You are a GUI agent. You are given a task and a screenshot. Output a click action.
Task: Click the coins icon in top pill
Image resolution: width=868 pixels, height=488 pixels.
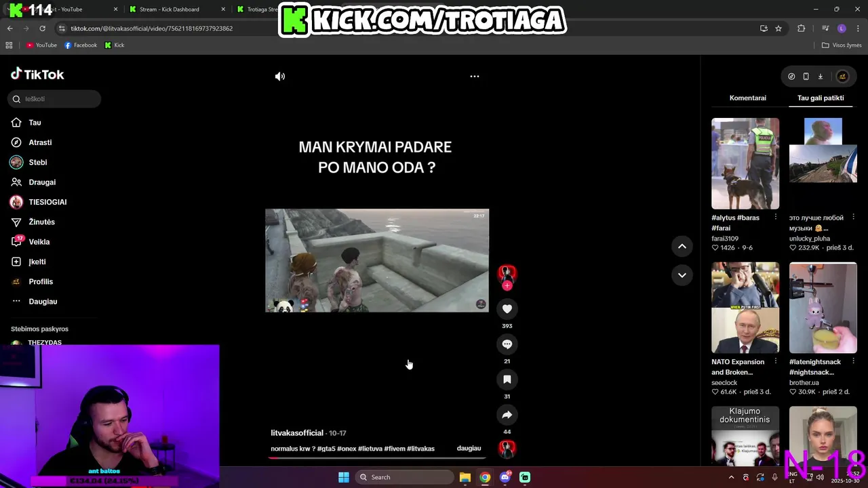pyautogui.click(x=791, y=77)
